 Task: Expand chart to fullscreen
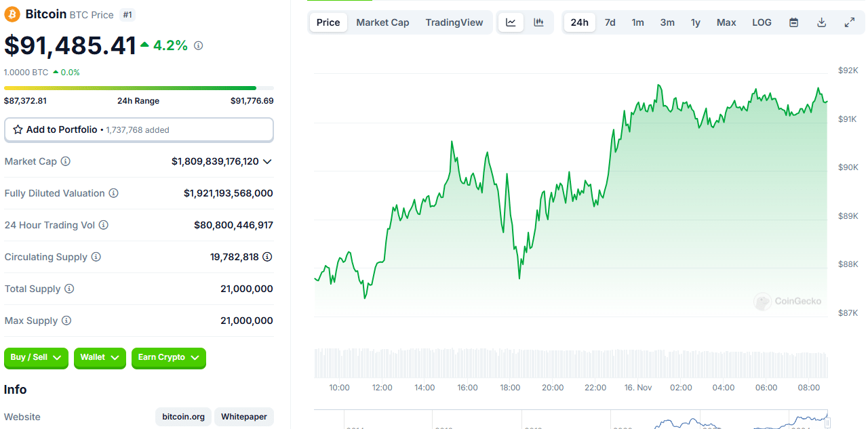coord(850,22)
